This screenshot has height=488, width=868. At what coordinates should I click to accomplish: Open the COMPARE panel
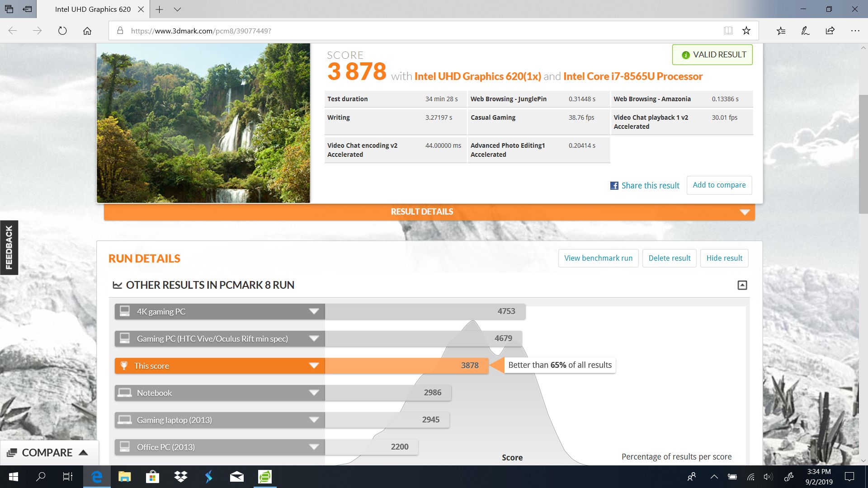coord(49,453)
